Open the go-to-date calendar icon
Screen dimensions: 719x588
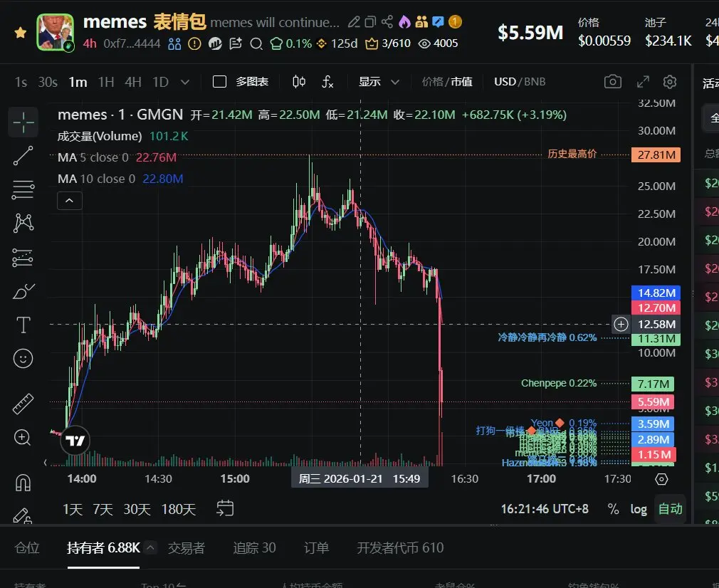tap(225, 508)
